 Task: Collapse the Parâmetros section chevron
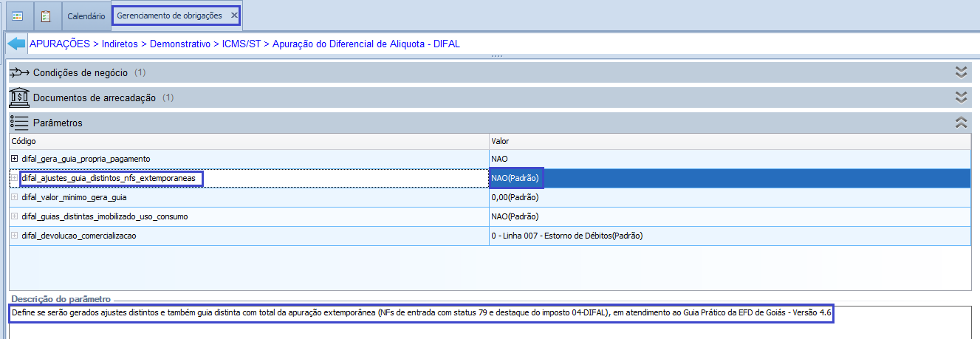click(x=961, y=123)
